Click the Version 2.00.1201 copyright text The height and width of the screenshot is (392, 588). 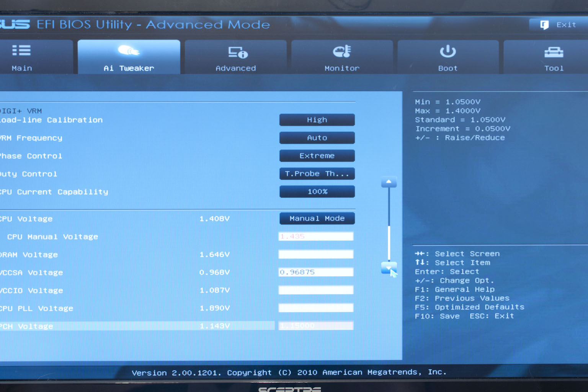click(x=289, y=372)
